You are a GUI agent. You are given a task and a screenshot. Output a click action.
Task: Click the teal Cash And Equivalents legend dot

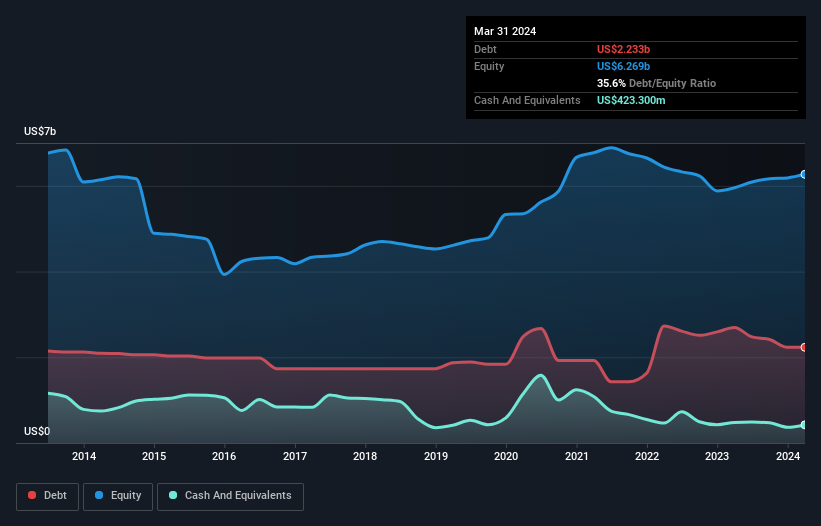click(x=173, y=495)
